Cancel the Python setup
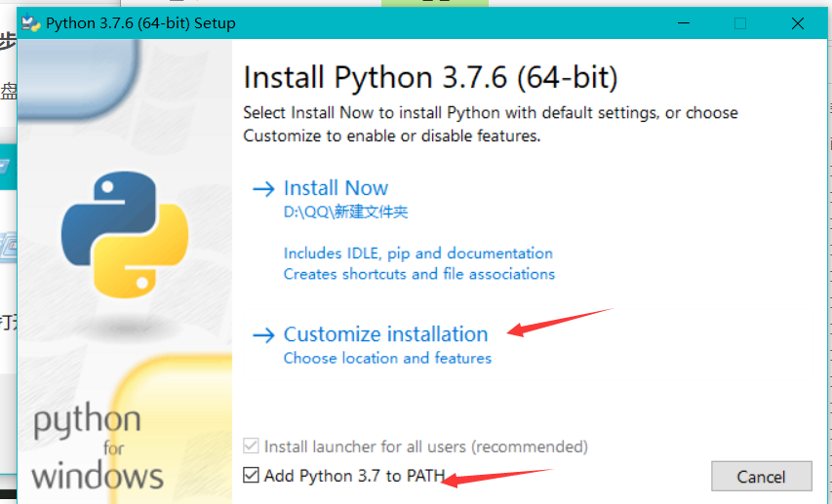The width and height of the screenshot is (832, 504). [762, 477]
